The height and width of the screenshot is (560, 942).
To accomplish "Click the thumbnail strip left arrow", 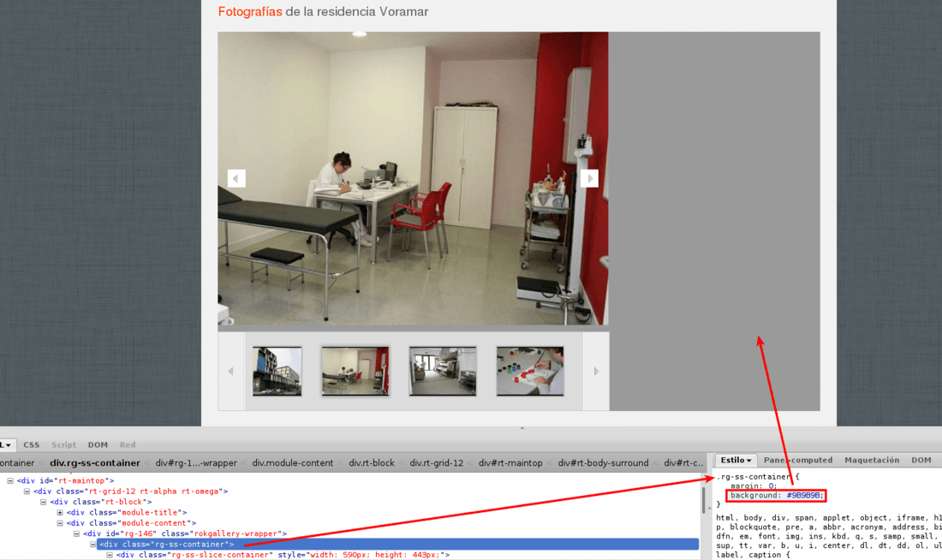I will [x=231, y=372].
